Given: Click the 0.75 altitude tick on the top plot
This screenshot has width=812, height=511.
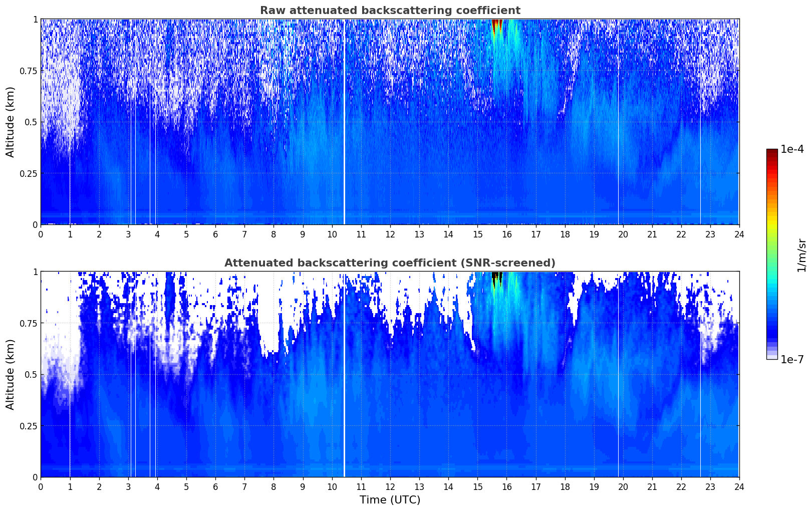Looking at the screenshot, I should [x=29, y=71].
